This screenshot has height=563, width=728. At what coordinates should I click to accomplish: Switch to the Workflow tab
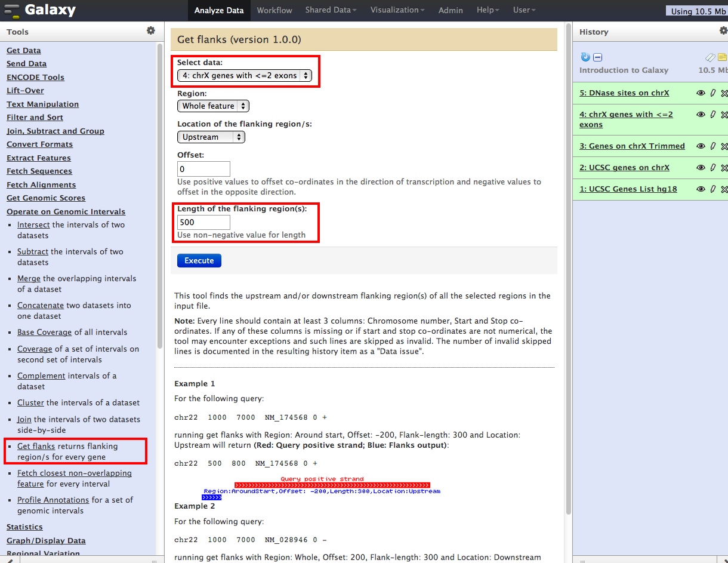point(274,10)
